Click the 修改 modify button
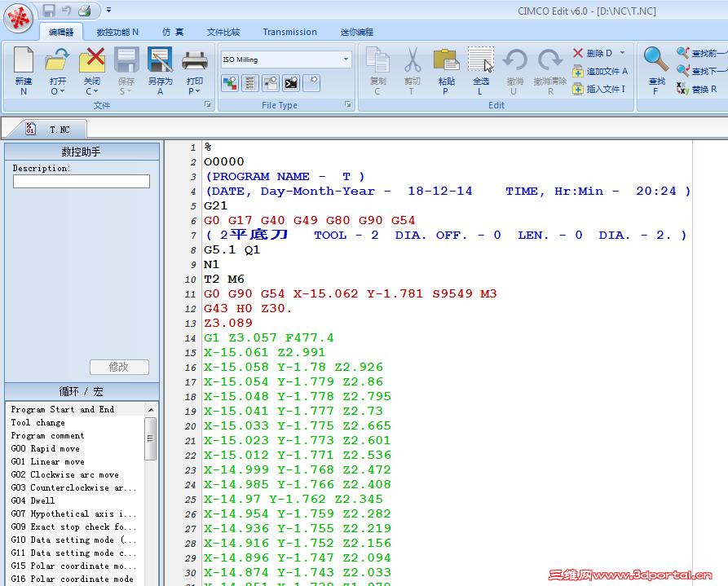 tap(119, 367)
